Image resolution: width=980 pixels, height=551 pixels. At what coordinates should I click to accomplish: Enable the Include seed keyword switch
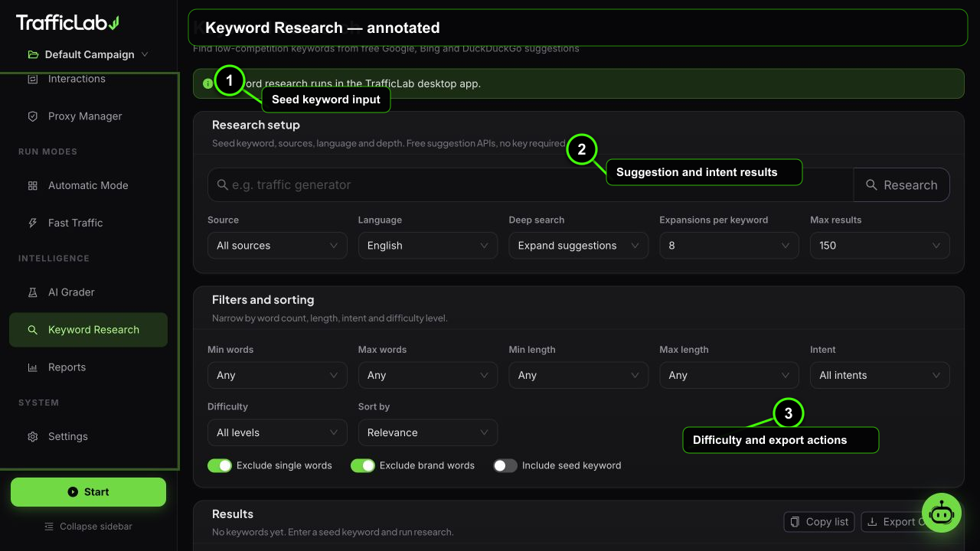tap(505, 465)
